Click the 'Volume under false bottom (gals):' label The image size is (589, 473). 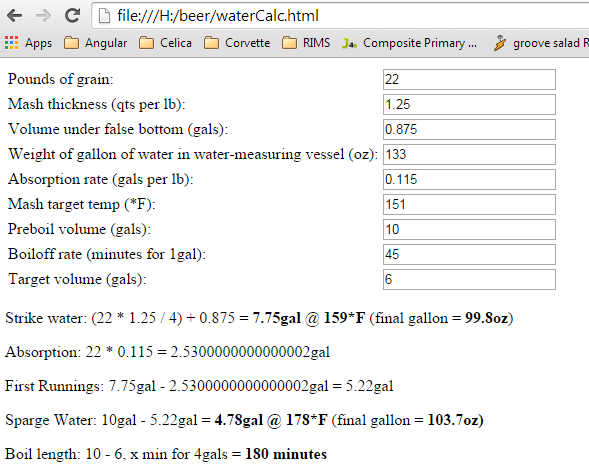118,129
